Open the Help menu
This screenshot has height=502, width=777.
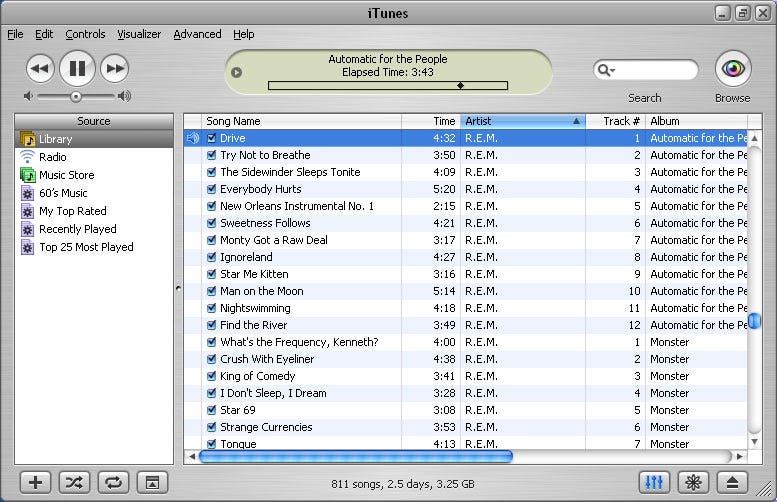[x=244, y=34]
